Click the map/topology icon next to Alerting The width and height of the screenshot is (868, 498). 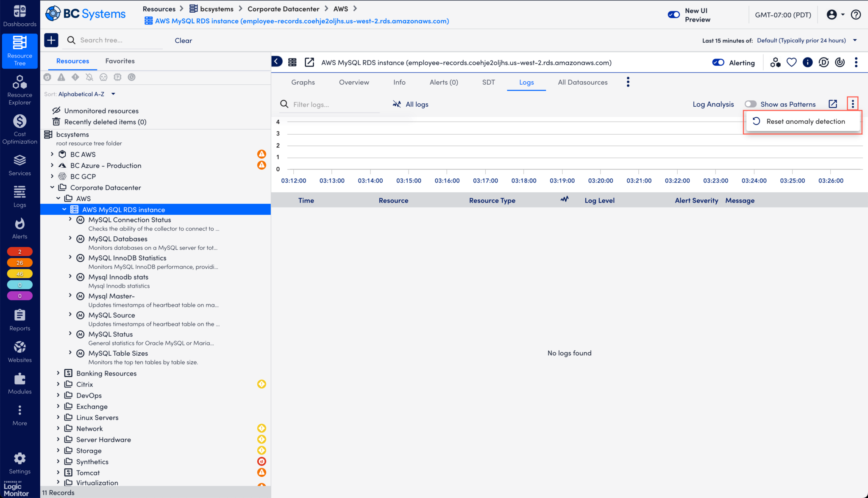click(x=775, y=62)
